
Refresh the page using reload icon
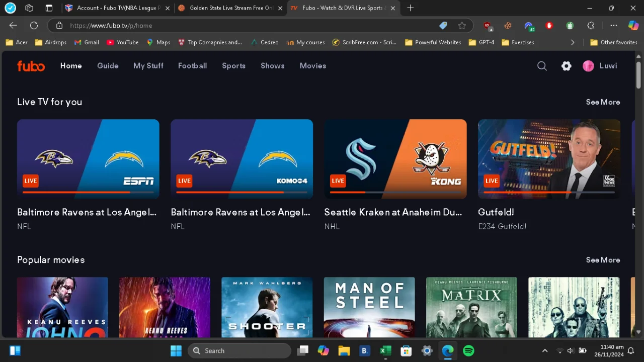[34, 26]
